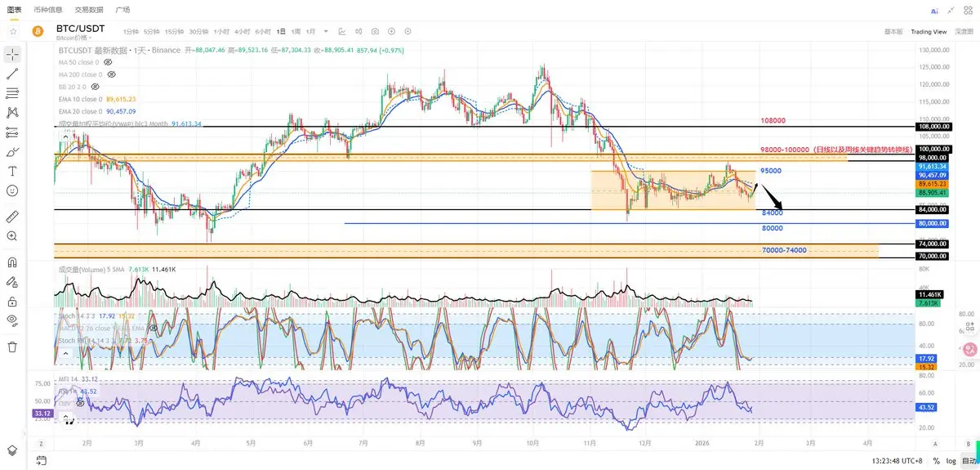Set interval to 1周
This screenshot has width=980, height=470.
[296, 31]
